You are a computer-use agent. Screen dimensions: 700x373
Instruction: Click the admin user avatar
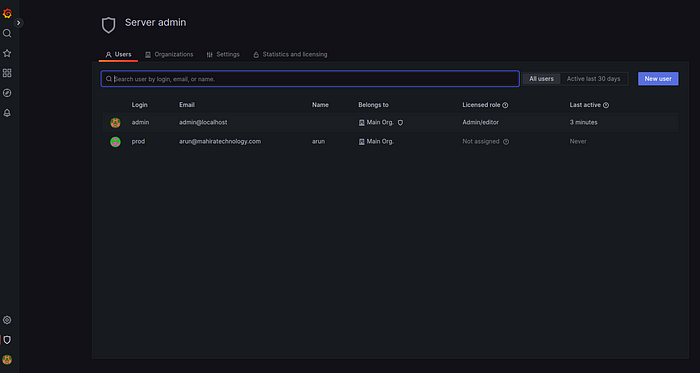click(116, 123)
